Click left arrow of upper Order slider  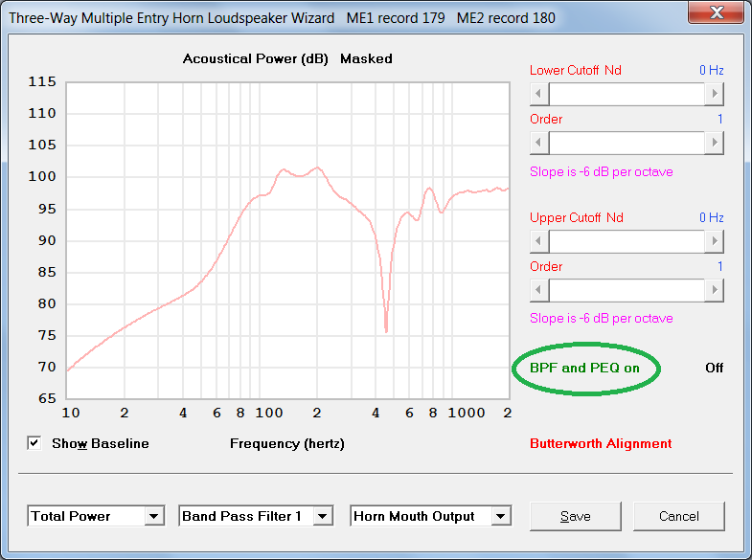[539, 290]
